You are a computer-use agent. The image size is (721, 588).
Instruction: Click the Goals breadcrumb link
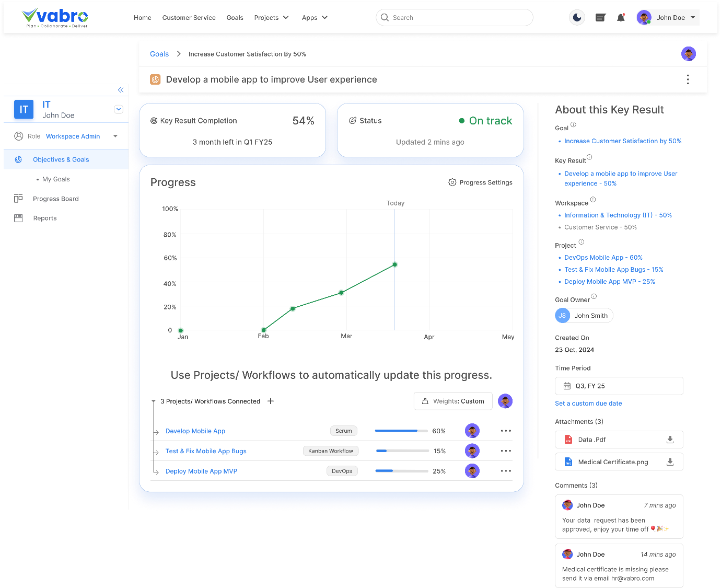(159, 54)
